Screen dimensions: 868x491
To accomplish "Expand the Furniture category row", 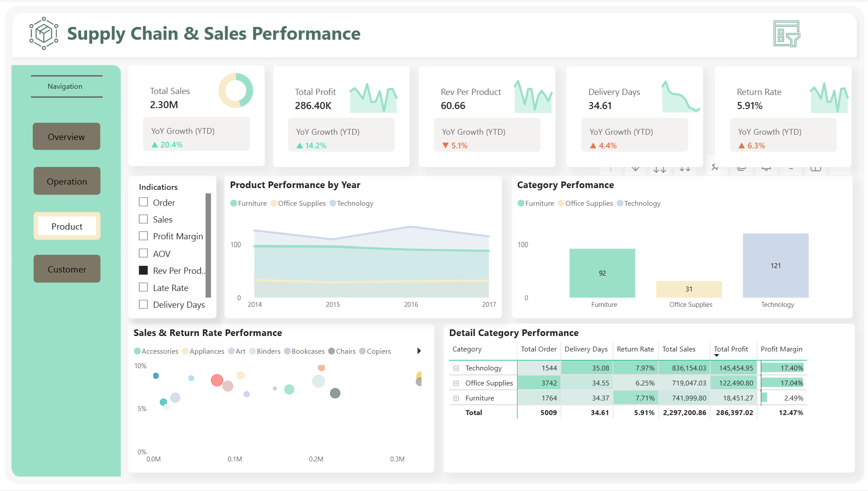I will [456, 398].
